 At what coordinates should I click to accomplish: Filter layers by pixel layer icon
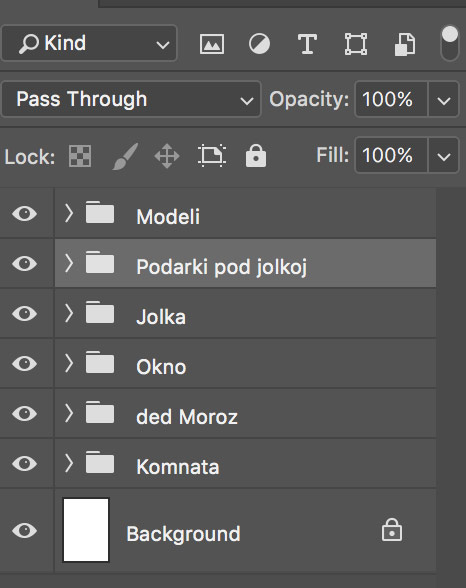[212, 44]
